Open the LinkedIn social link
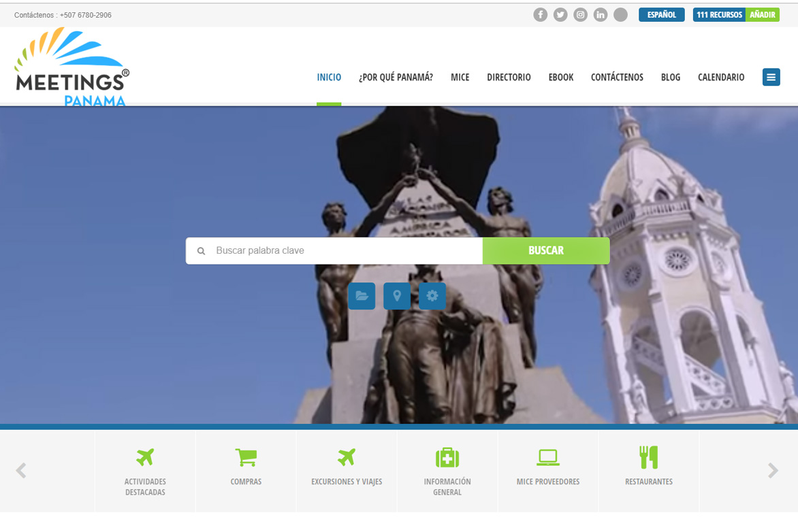 [601, 15]
